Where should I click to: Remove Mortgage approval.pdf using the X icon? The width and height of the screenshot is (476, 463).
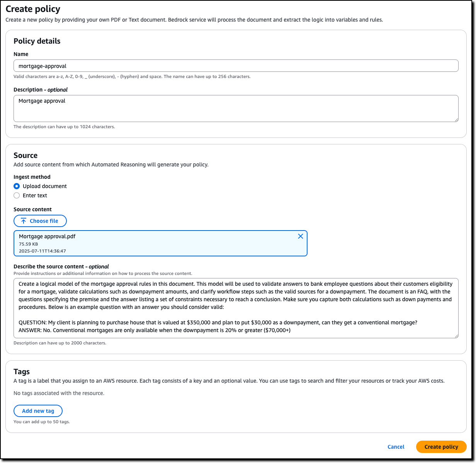click(x=300, y=236)
